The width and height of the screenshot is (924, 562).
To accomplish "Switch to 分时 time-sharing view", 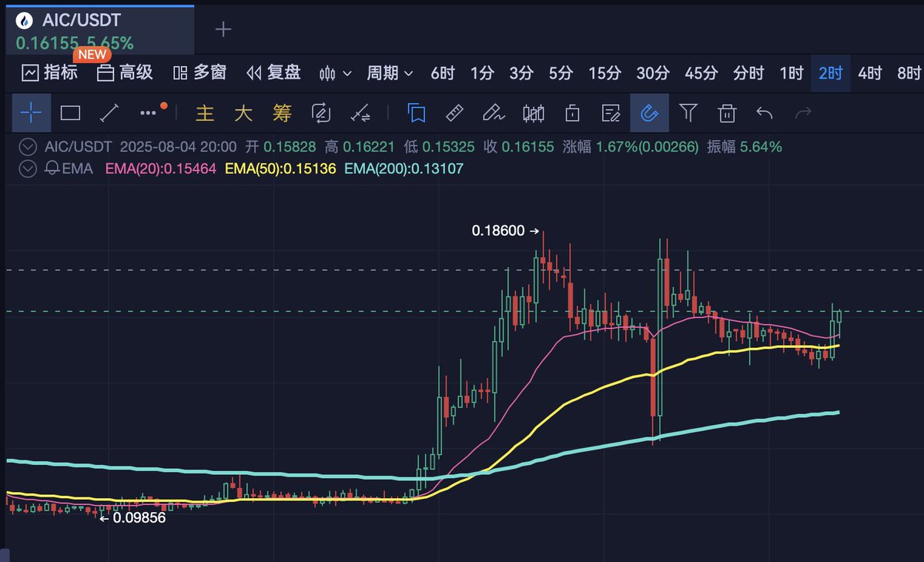I will (748, 73).
